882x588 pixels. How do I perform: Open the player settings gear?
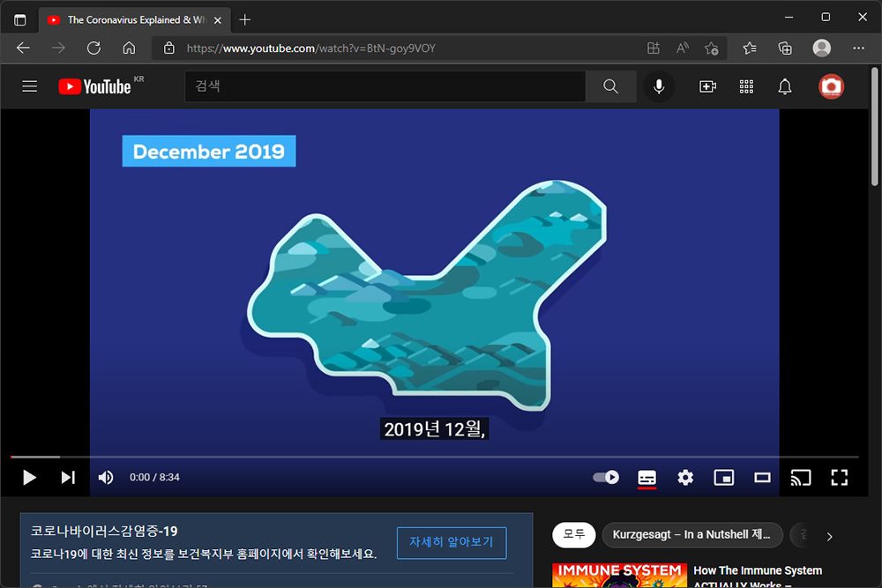coord(685,477)
